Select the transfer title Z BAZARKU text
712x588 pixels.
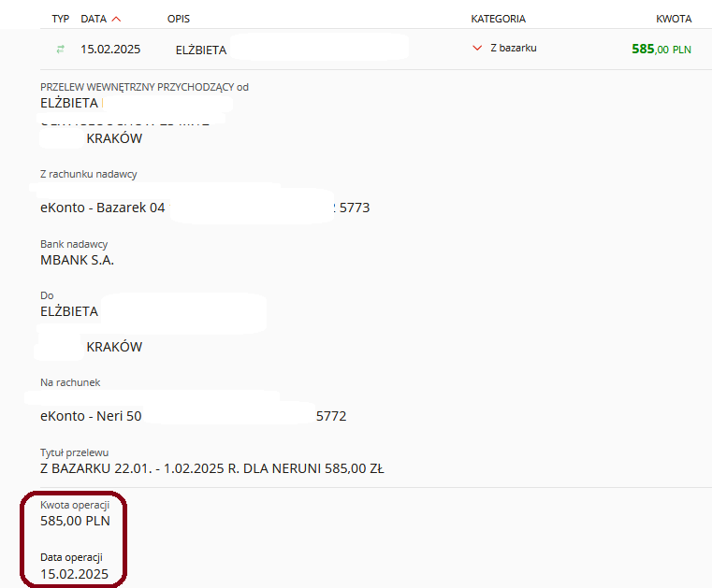click(211, 468)
